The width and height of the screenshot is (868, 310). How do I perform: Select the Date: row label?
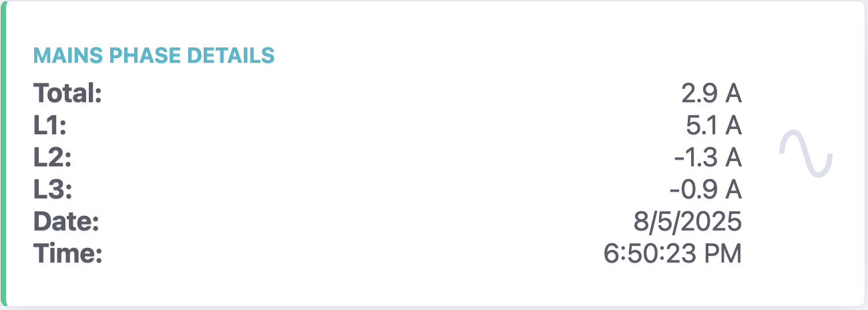66,222
